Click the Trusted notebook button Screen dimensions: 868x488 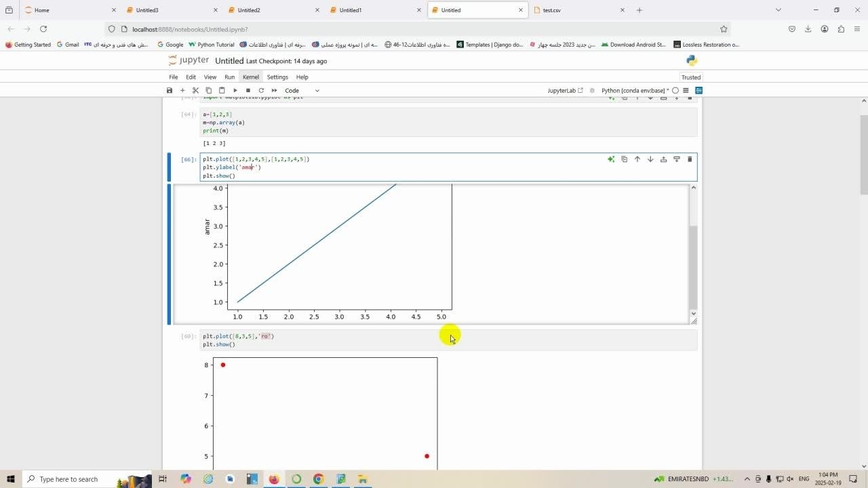[x=690, y=77]
